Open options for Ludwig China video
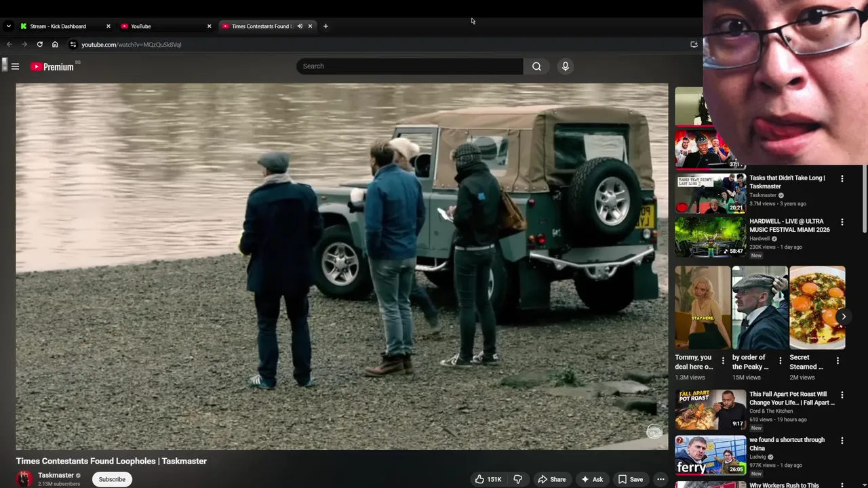The image size is (868, 488). (842, 441)
